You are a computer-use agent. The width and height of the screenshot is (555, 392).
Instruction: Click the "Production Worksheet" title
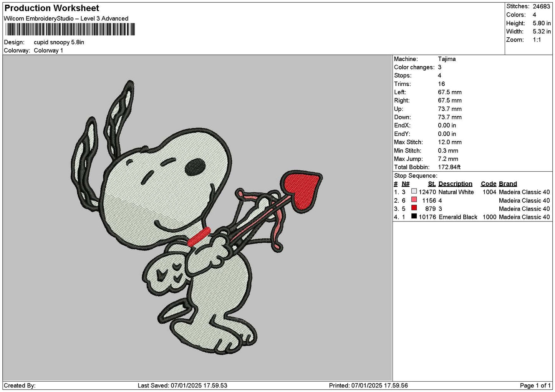[52, 8]
